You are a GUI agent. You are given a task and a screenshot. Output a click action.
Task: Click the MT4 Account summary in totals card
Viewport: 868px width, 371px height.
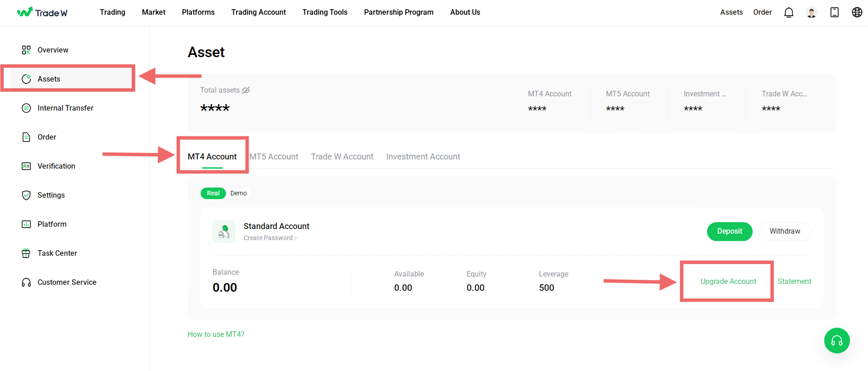[550, 101]
